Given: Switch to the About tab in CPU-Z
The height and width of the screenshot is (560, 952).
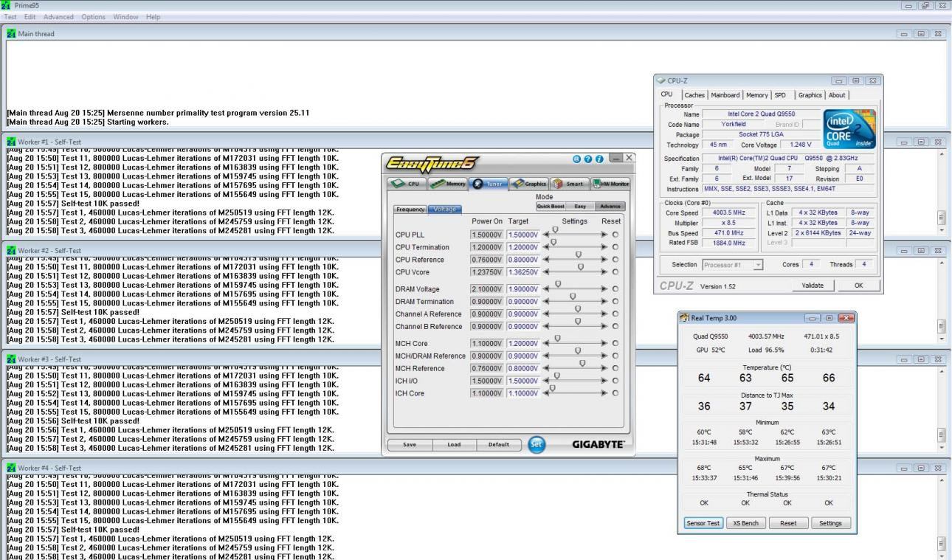Looking at the screenshot, I should [x=837, y=94].
